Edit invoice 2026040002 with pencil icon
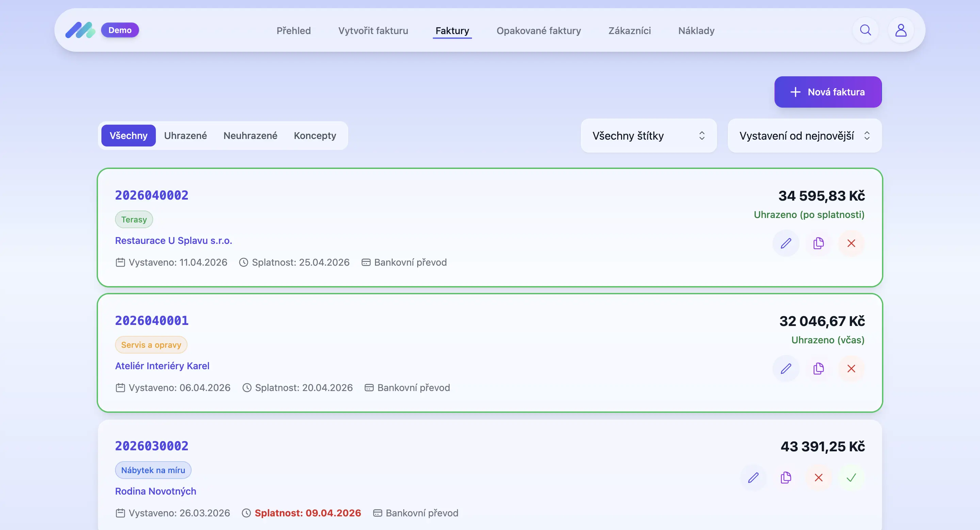This screenshot has height=530, width=980. pos(786,243)
